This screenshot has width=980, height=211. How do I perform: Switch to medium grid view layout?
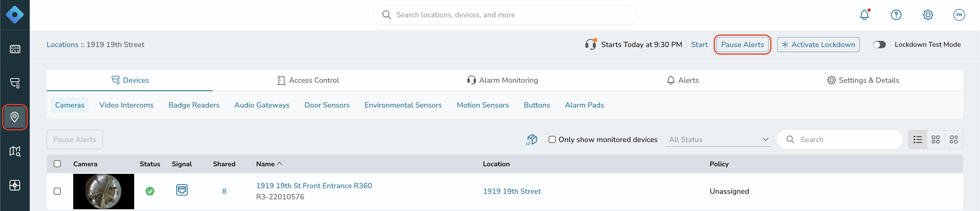tap(935, 139)
